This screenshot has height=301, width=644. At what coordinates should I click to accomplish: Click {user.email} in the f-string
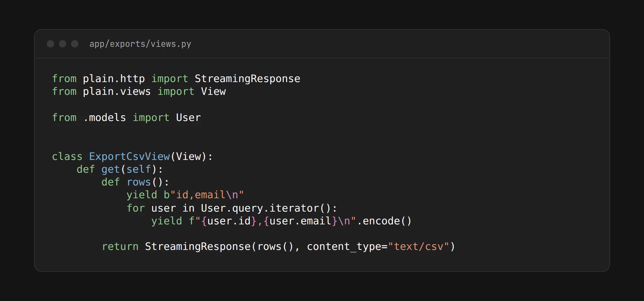[300, 221]
